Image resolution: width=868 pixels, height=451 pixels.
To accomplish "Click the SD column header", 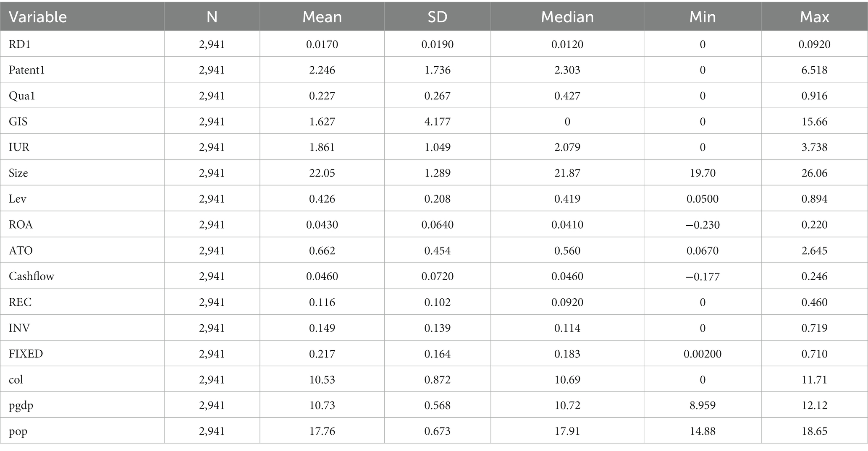I will [x=437, y=17].
